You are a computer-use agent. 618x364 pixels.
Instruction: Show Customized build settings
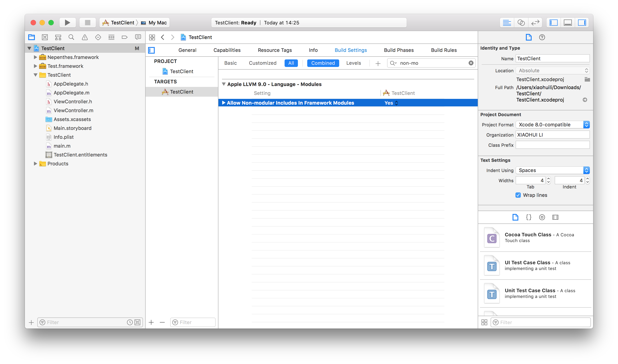(263, 63)
